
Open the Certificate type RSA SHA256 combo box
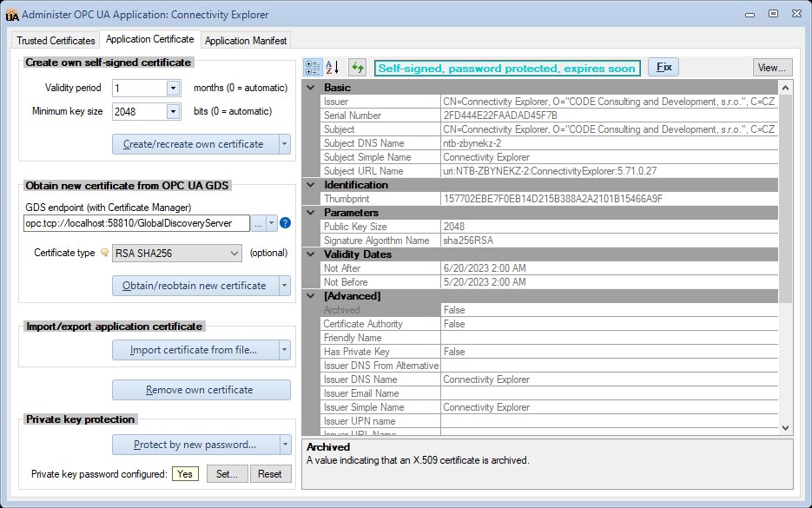[x=177, y=254]
